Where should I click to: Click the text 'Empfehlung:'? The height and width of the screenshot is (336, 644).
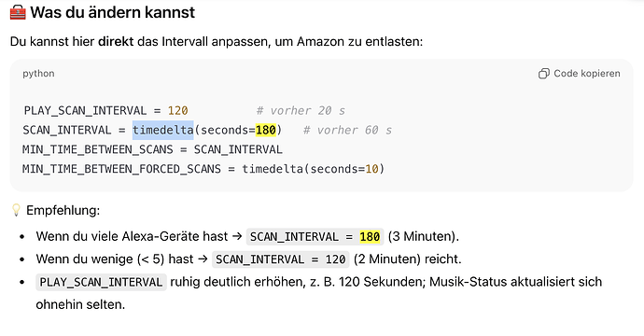tap(63, 210)
